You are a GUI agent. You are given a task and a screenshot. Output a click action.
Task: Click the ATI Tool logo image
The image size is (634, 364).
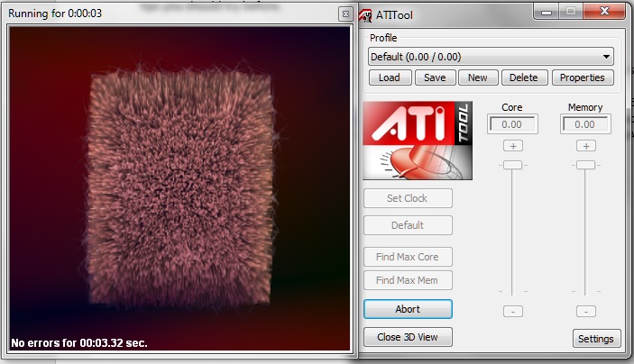[418, 141]
